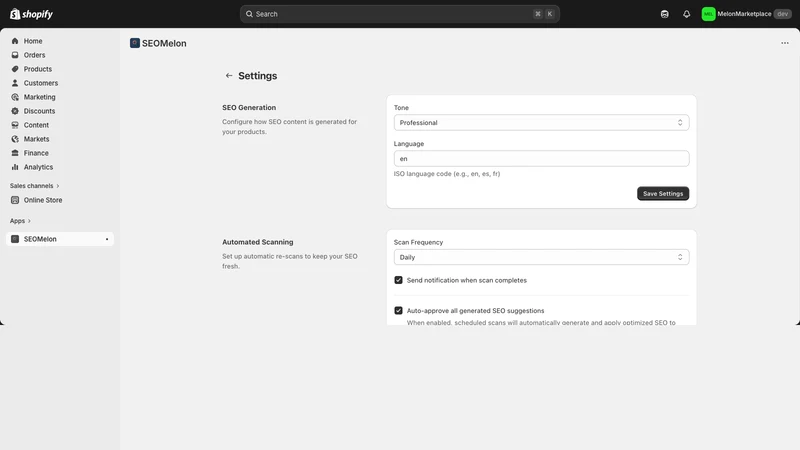Click the Products tag icon
Screen dimensions: 800x450
15,69
